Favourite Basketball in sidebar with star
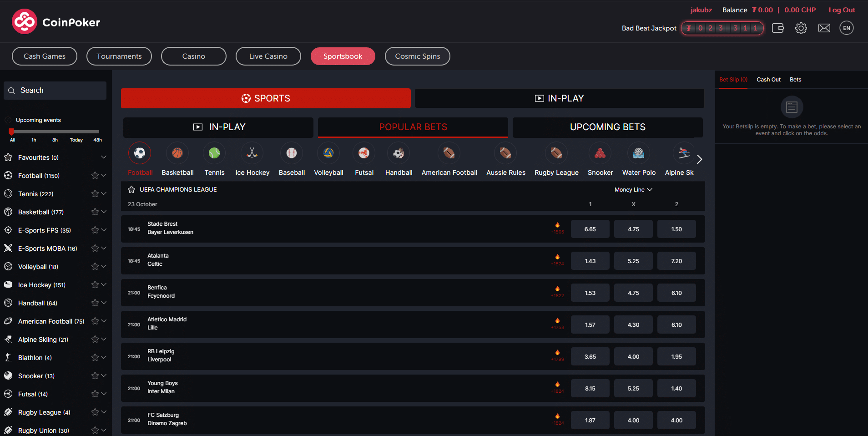The width and height of the screenshot is (868, 436). click(x=95, y=212)
